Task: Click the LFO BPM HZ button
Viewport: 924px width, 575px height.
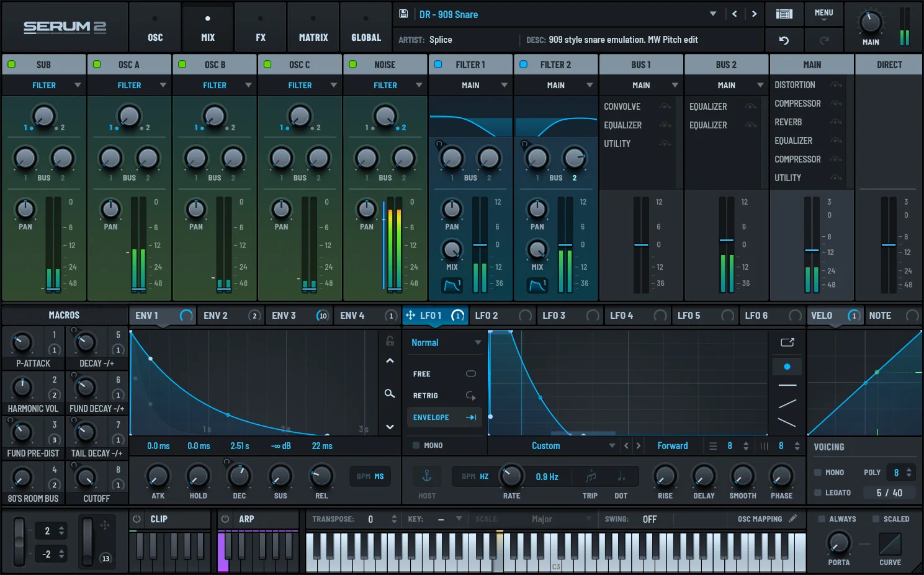Action: pyautogui.click(x=475, y=476)
